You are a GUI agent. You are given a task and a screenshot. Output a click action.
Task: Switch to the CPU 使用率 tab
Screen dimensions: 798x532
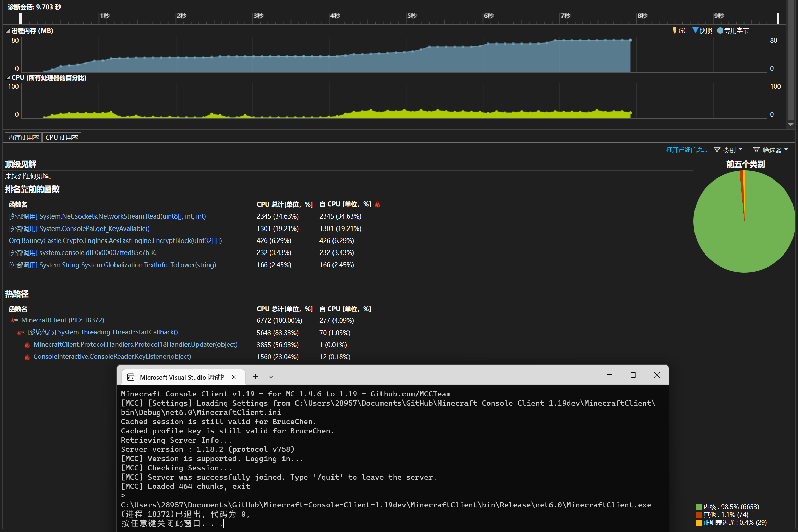coord(62,137)
